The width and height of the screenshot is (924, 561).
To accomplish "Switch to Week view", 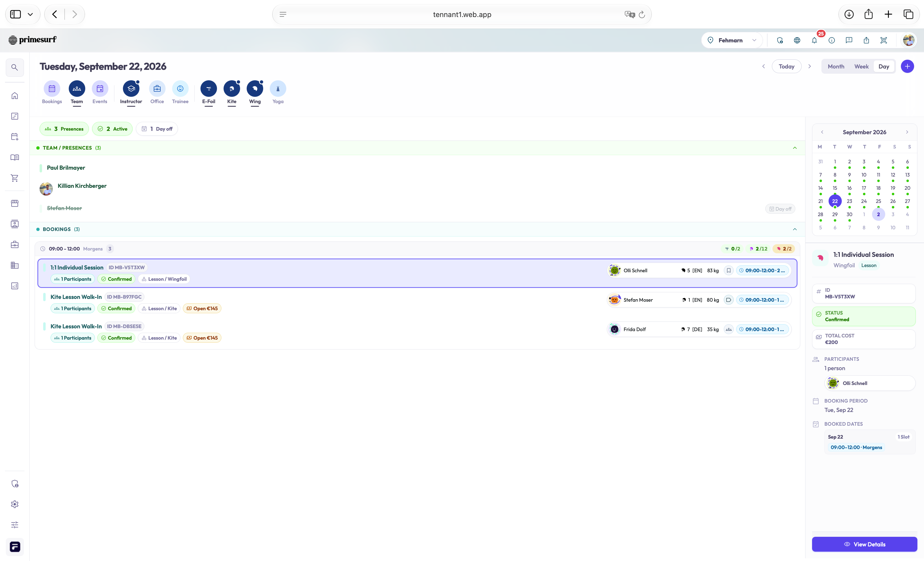I will coord(861,66).
